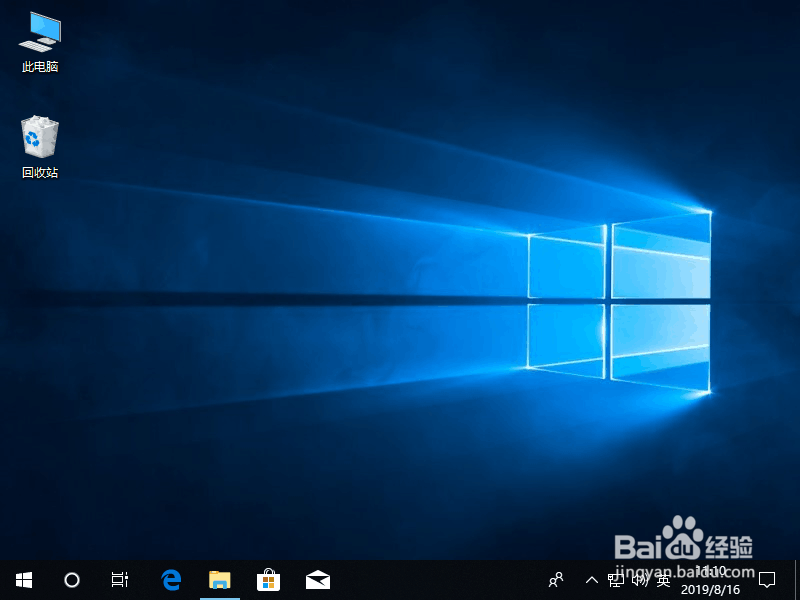Screen dimensions: 800x600
Task: Open the Mail app from taskbar
Action: click(318, 580)
